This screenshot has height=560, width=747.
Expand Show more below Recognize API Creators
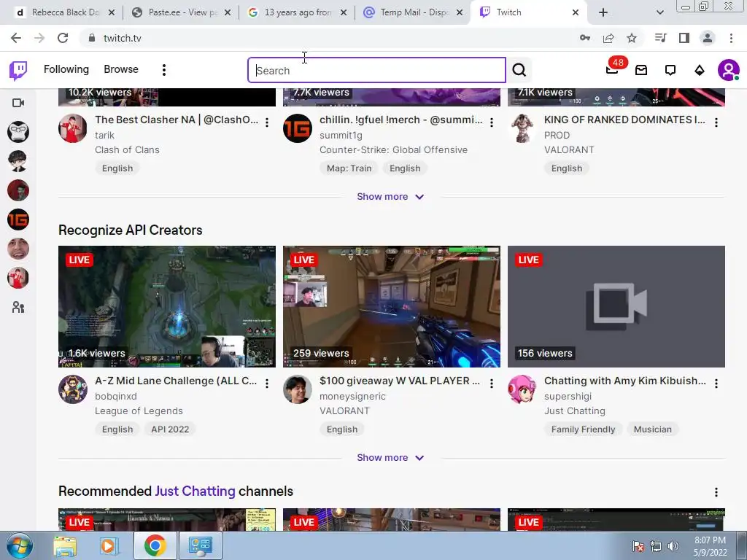point(390,458)
